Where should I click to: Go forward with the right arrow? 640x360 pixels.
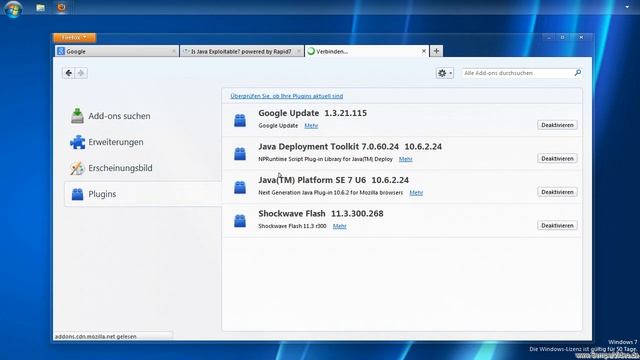(81, 73)
